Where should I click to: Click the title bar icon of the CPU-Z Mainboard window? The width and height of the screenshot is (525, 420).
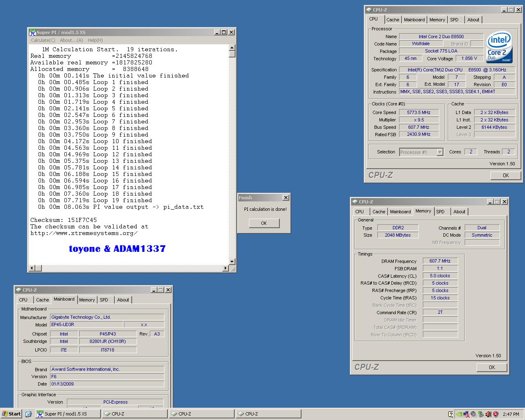pos(18,290)
